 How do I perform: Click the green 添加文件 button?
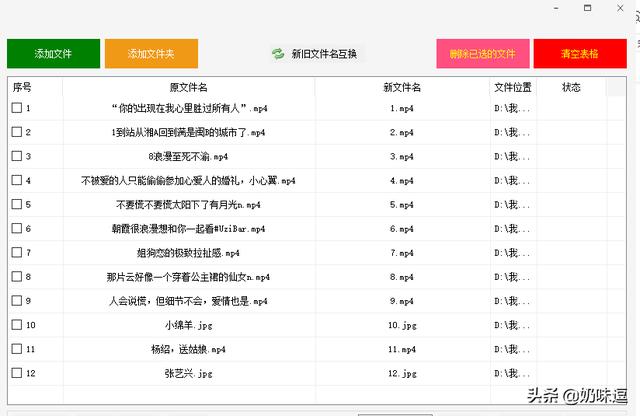[53, 53]
